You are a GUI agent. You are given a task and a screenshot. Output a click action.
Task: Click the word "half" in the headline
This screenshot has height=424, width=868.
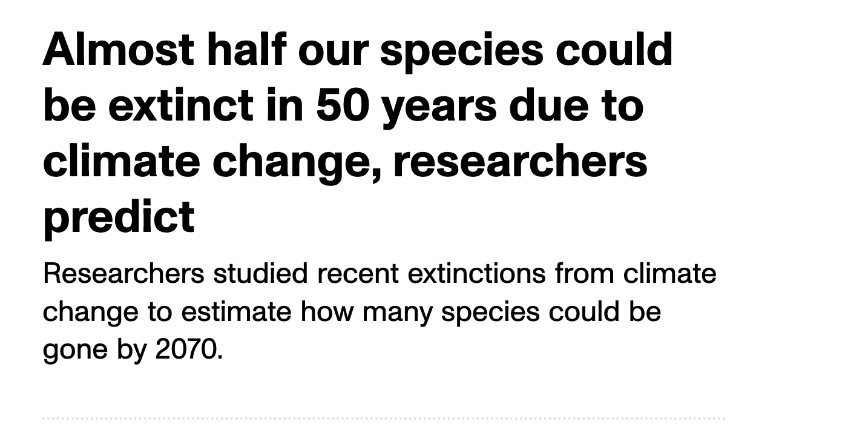point(246,48)
